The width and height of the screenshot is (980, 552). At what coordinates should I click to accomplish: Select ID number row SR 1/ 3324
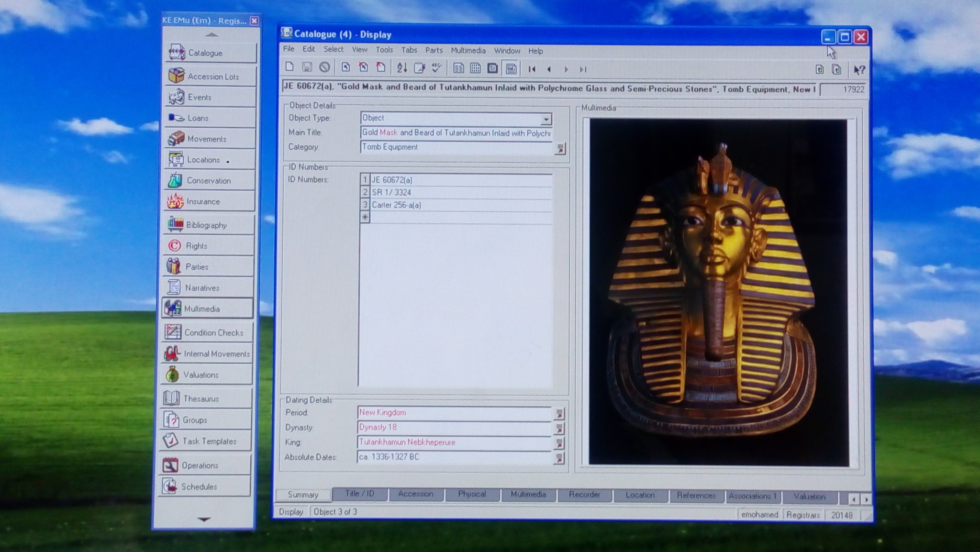456,192
